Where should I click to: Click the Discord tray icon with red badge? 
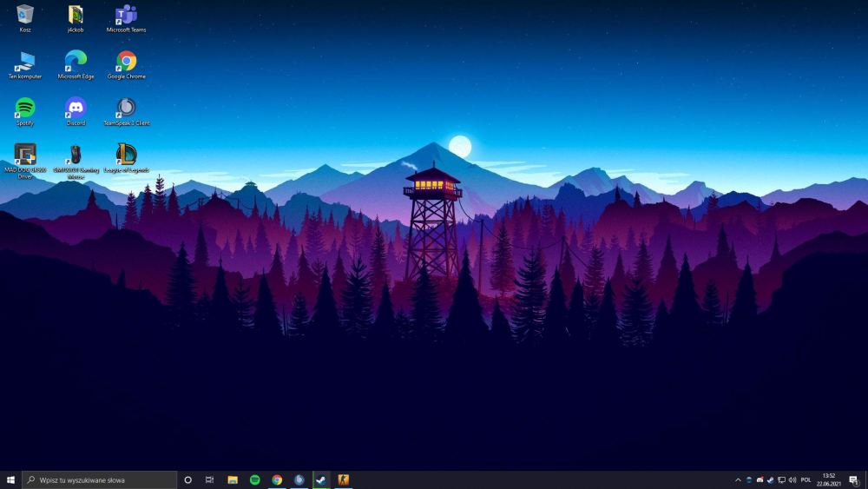[760, 480]
